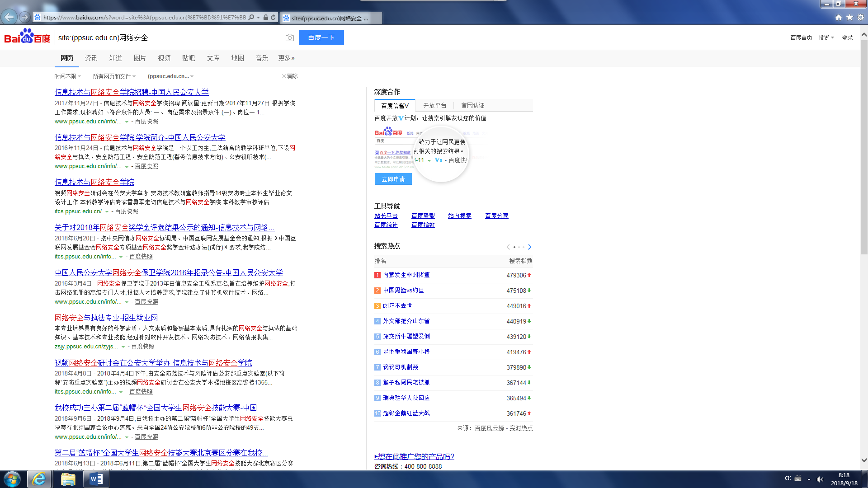Click the 清除 clear filters link

pyautogui.click(x=292, y=76)
